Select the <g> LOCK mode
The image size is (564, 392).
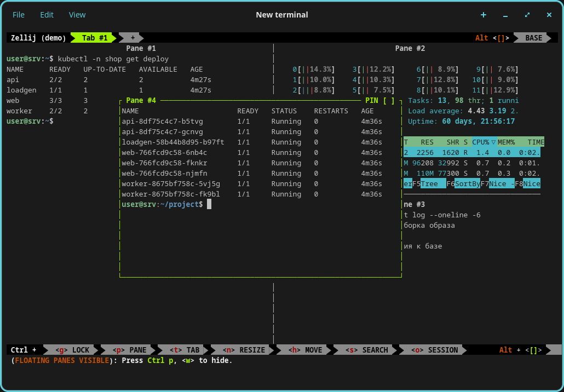pos(72,350)
